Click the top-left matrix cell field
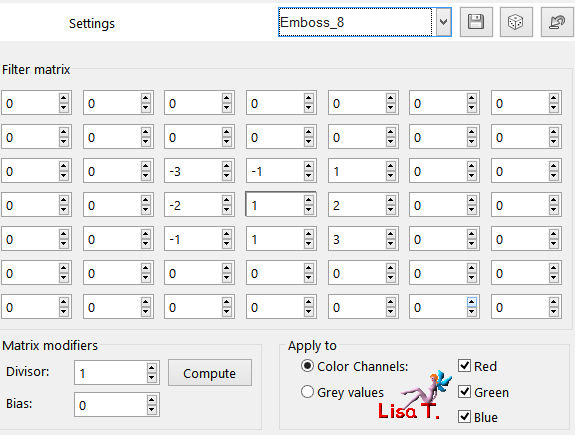575x435 pixels. point(30,103)
